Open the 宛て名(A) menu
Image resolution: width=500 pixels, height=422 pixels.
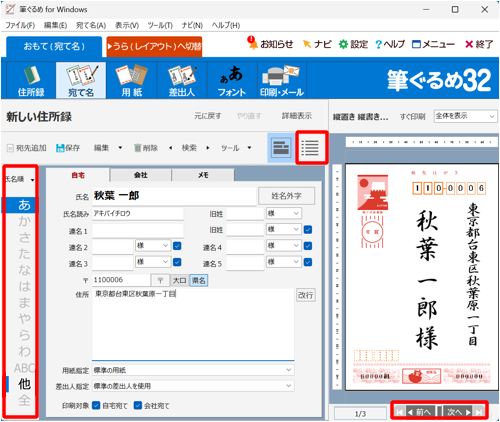(91, 25)
